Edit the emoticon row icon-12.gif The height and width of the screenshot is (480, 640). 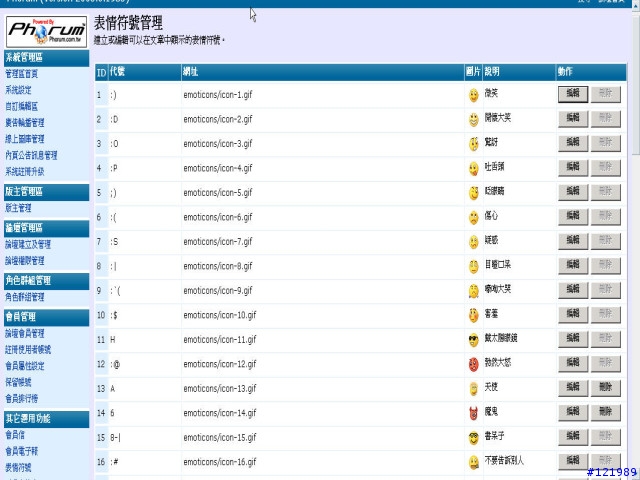click(x=573, y=364)
